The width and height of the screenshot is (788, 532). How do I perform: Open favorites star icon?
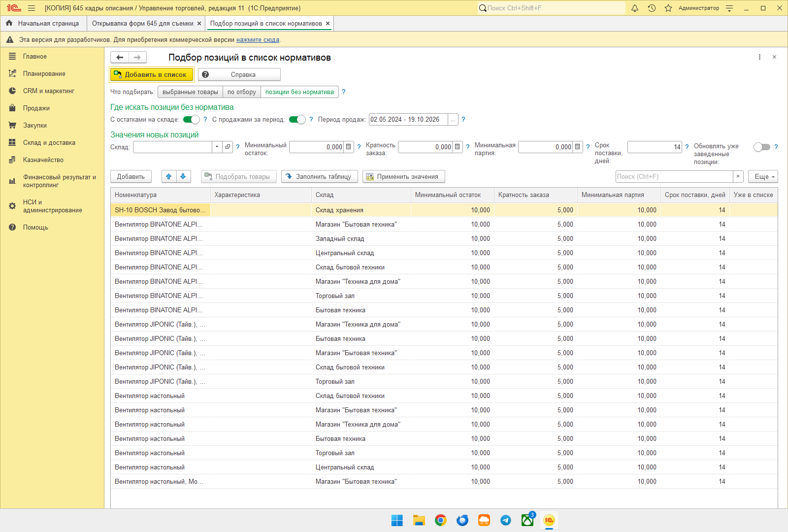click(668, 8)
